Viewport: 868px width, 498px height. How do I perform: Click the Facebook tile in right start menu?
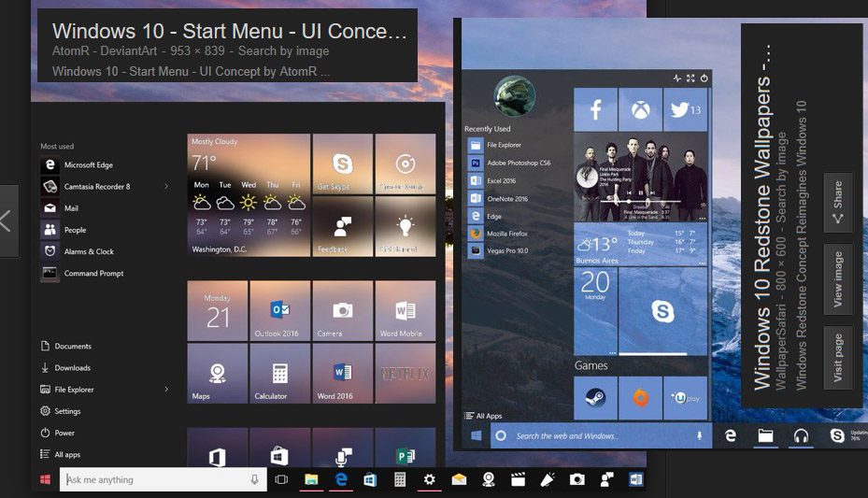(596, 109)
